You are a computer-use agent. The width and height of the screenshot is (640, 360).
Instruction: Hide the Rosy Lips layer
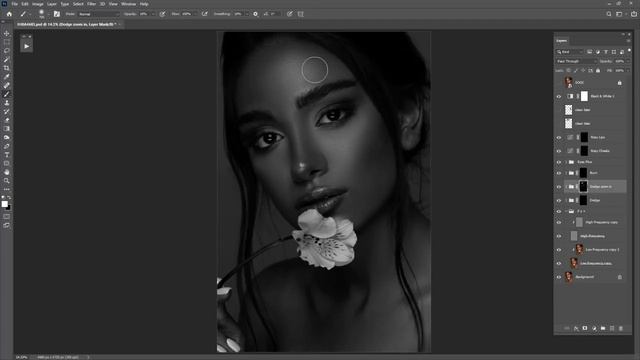[x=559, y=138]
